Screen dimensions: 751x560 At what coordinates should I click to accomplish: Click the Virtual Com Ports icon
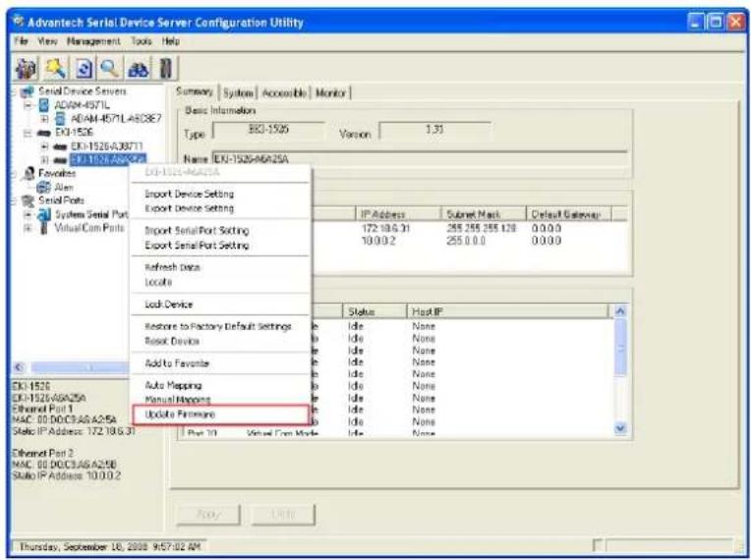click(44, 228)
